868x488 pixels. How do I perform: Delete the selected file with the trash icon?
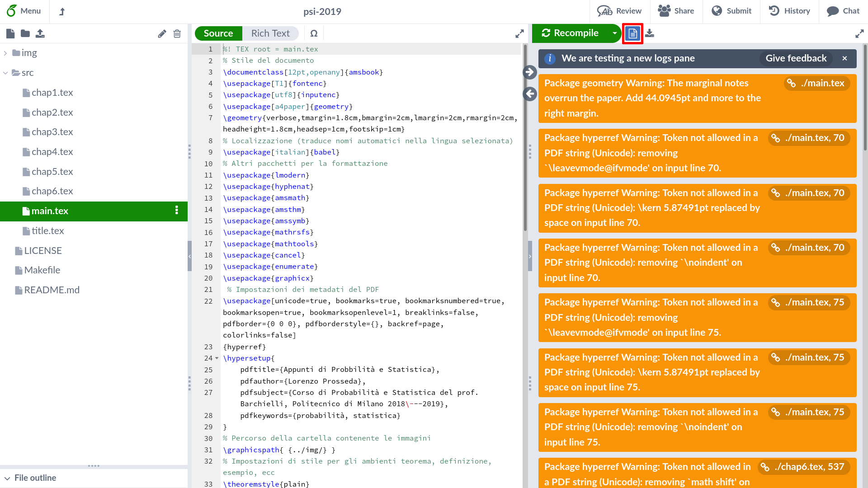click(x=177, y=33)
